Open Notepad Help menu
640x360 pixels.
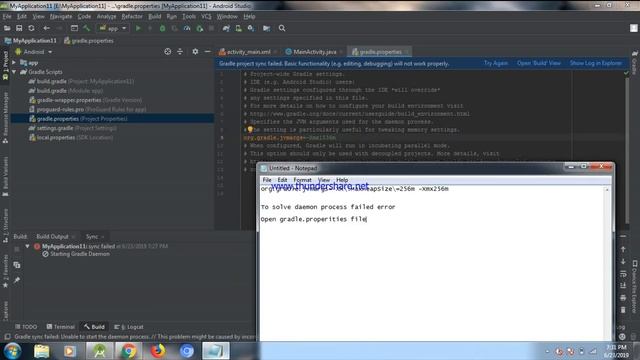click(342, 180)
